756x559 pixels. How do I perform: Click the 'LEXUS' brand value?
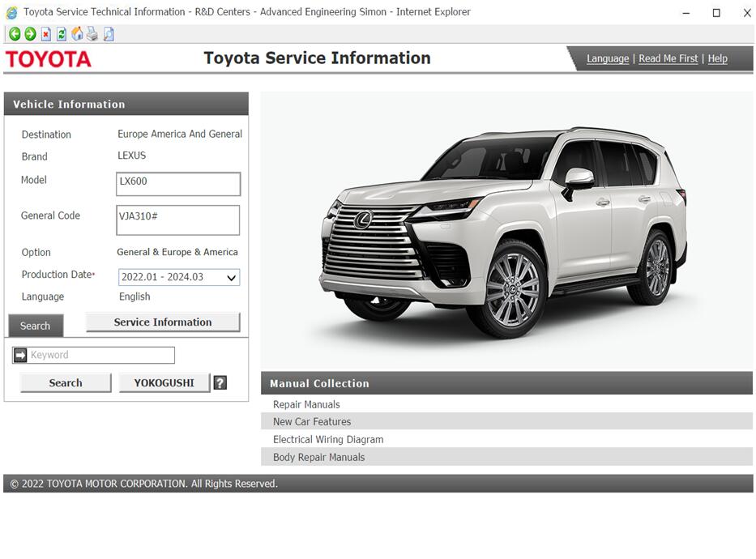[131, 156]
